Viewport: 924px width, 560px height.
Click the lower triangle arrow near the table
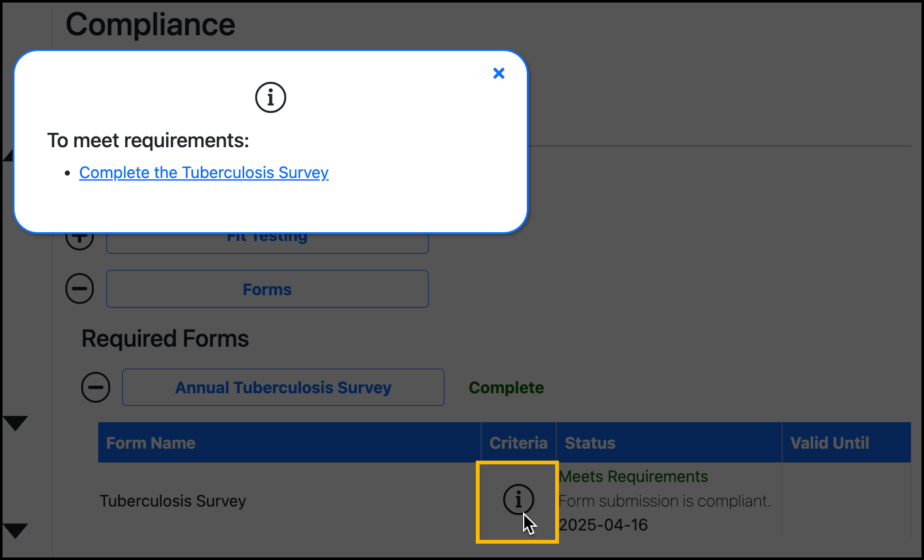[x=16, y=532]
